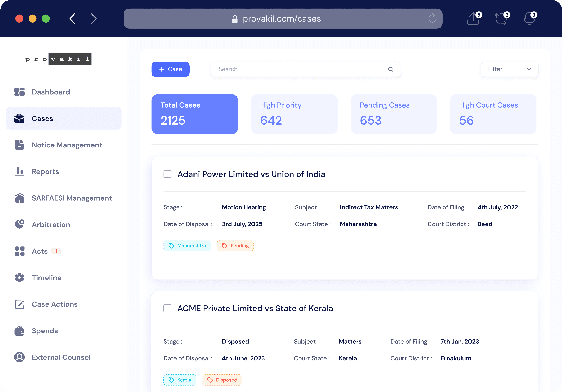
Task: Open Adani Power Limited vs Union of India
Action: pos(251,174)
